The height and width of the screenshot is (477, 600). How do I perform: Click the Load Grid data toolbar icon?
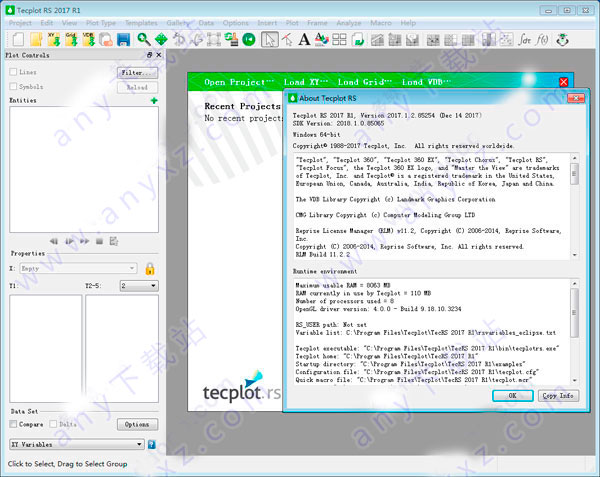(71, 39)
